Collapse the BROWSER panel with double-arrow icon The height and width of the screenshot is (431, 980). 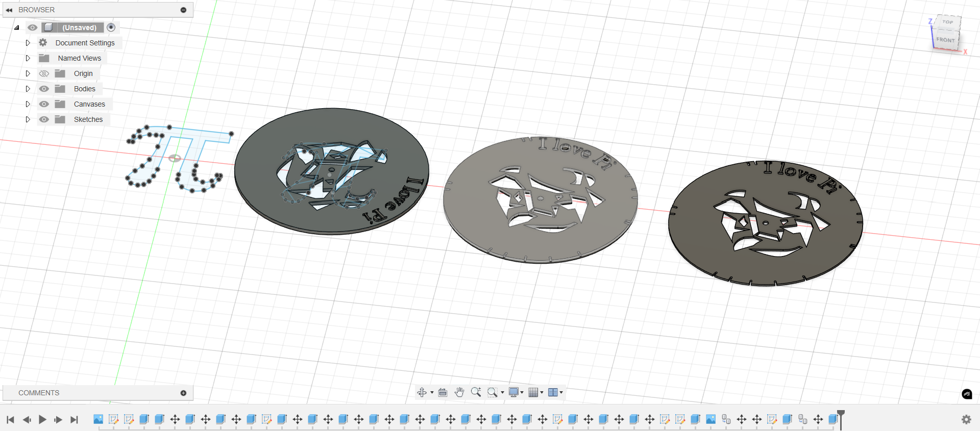[9, 10]
